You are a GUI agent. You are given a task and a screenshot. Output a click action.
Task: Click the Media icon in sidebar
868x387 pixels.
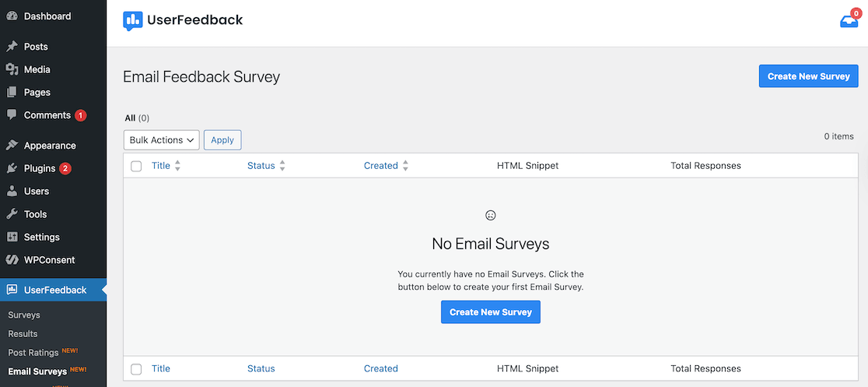coord(12,69)
